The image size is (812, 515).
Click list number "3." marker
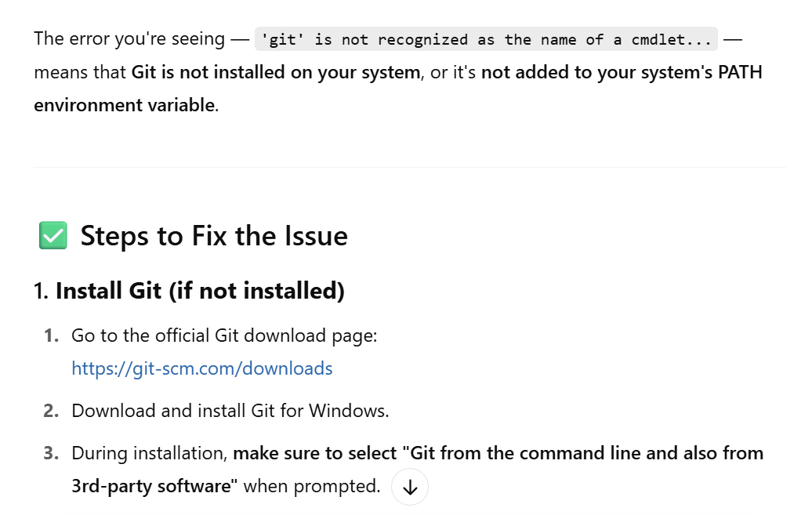51,452
